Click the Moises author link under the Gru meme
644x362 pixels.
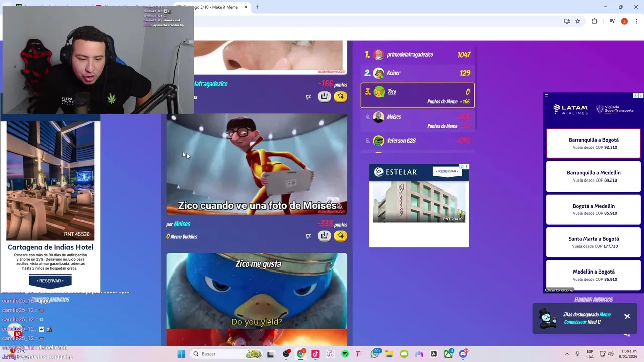point(182,224)
